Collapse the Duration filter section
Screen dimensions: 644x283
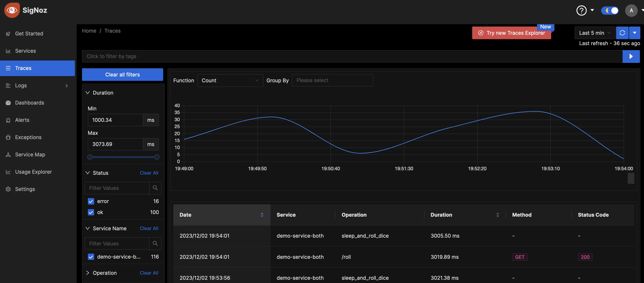pos(87,93)
